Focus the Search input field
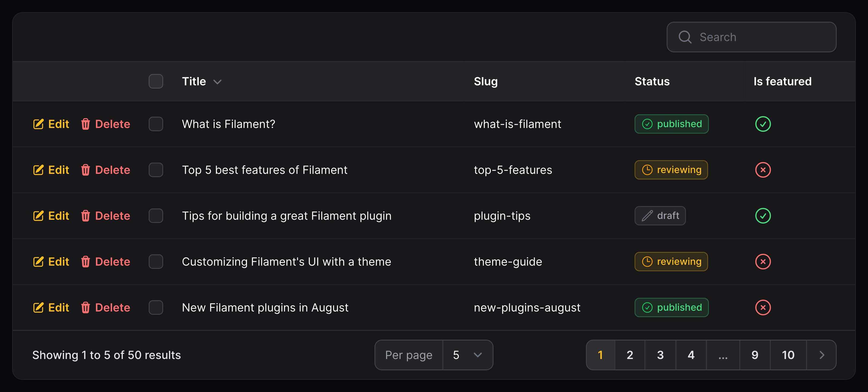The height and width of the screenshot is (392, 868). tap(751, 37)
